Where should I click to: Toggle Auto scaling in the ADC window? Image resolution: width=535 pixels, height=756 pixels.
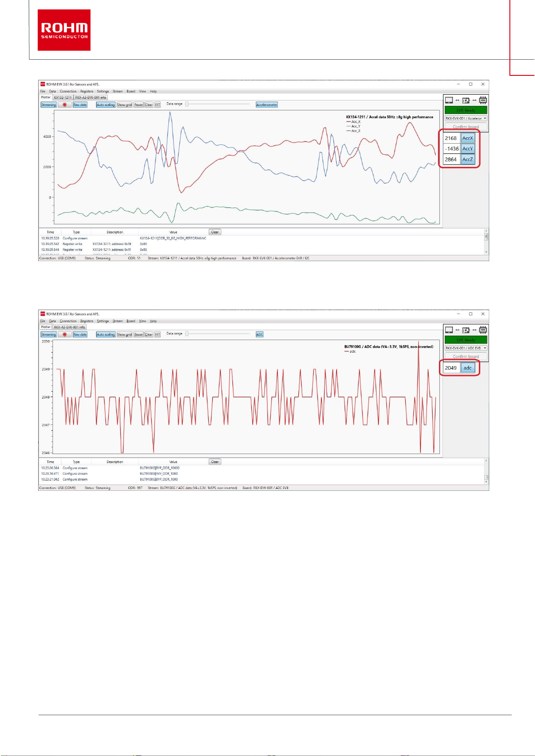tap(106, 335)
